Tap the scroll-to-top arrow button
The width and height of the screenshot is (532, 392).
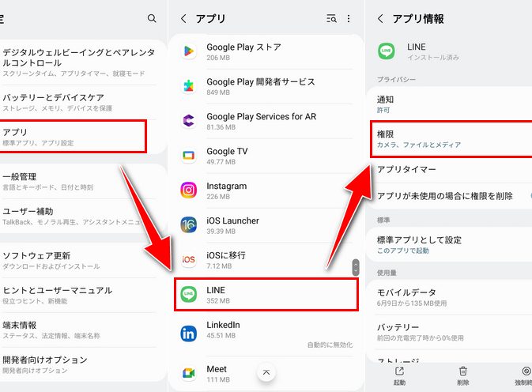(266, 373)
